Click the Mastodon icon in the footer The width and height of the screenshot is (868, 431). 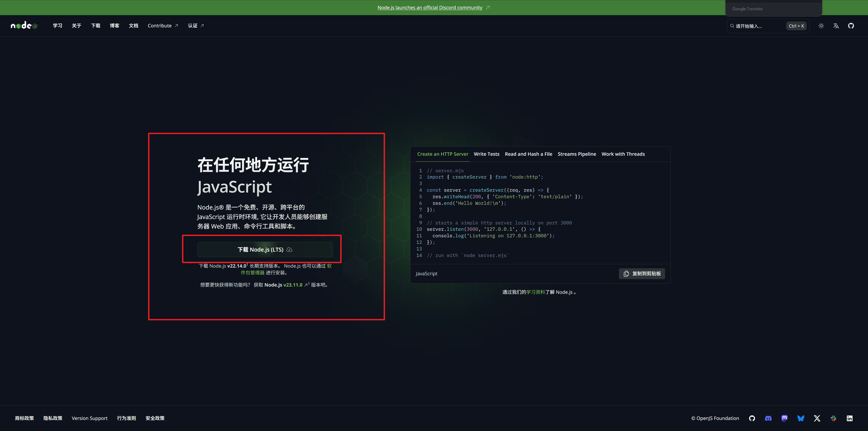click(x=784, y=418)
